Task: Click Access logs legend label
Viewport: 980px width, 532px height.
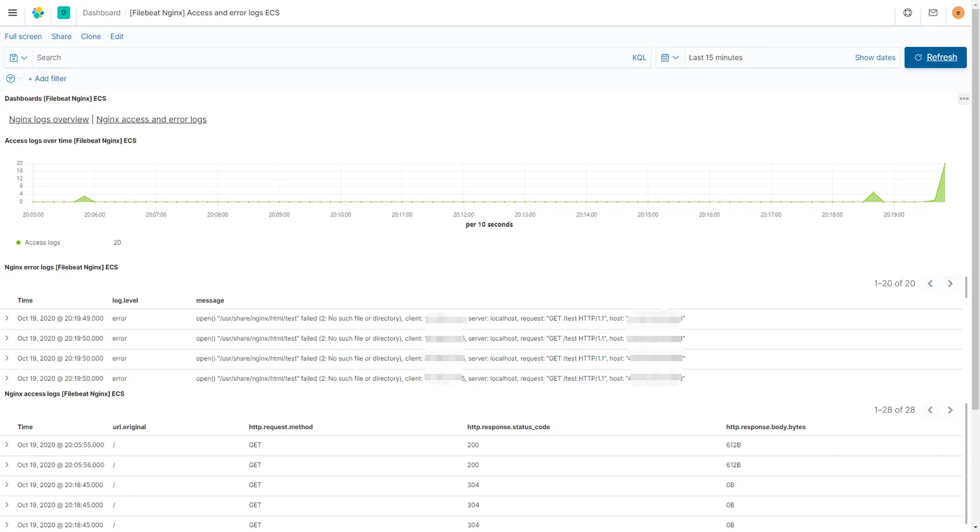Action: [x=42, y=242]
